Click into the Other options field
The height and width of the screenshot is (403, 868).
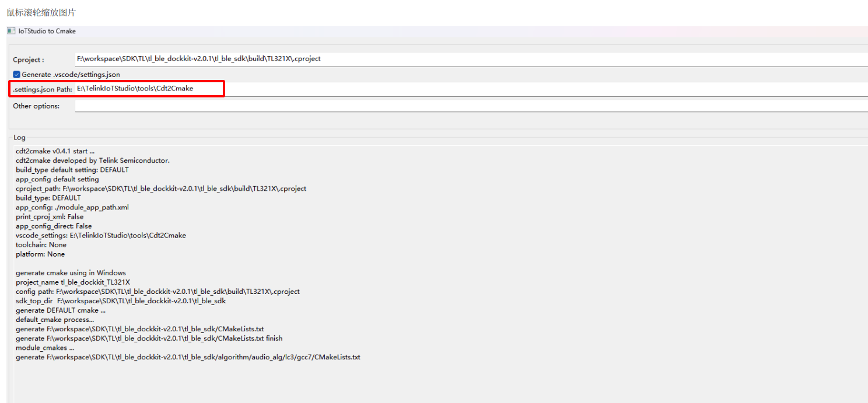pos(471,106)
